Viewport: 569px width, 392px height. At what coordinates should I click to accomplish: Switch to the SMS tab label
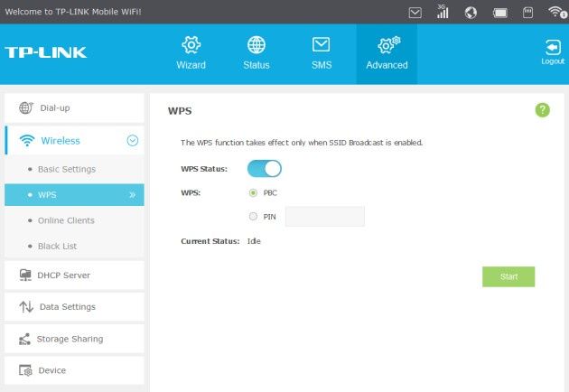(x=322, y=65)
